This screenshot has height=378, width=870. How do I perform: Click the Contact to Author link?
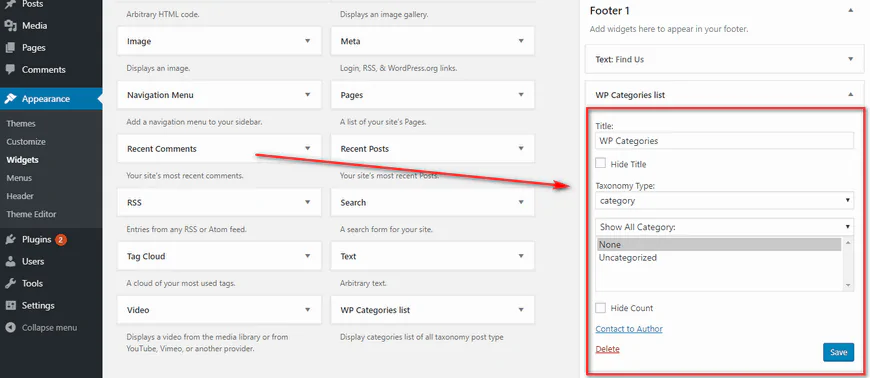point(629,329)
